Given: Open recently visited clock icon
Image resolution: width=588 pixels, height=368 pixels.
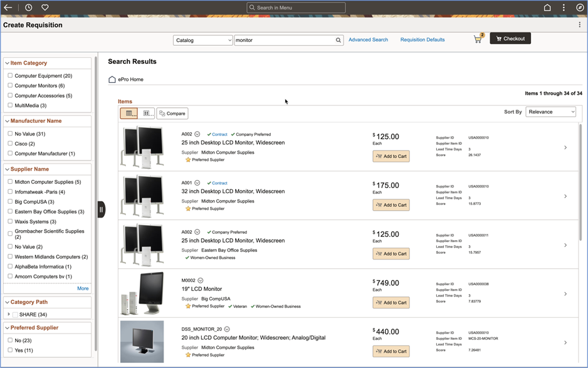Looking at the screenshot, I should (29, 8).
